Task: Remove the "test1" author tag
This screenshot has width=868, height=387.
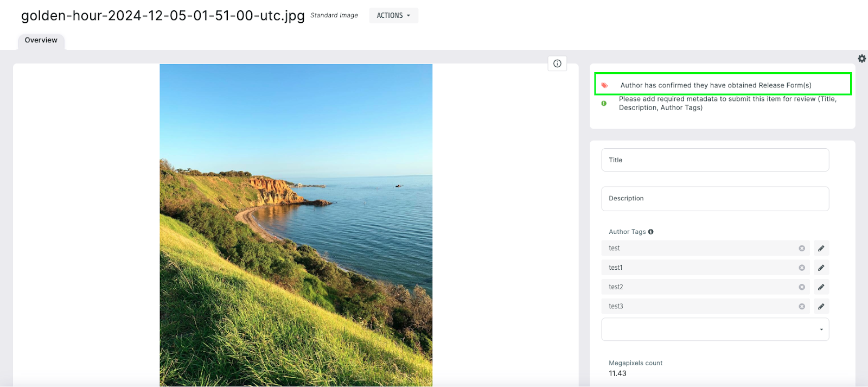Action: [801, 268]
